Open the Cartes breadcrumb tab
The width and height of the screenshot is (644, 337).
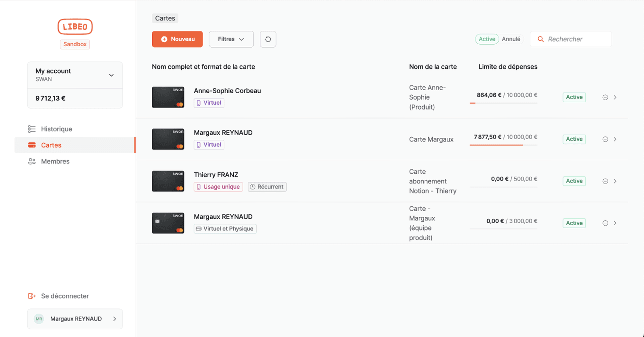click(x=165, y=18)
